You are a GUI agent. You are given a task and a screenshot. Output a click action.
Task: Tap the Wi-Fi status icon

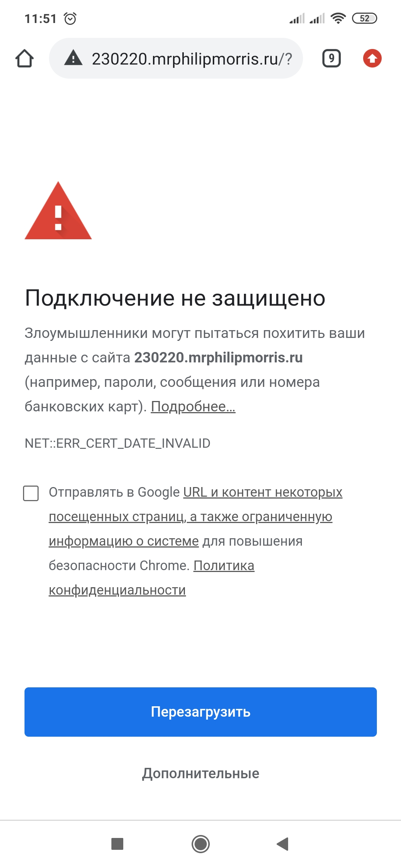[x=338, y=18]
